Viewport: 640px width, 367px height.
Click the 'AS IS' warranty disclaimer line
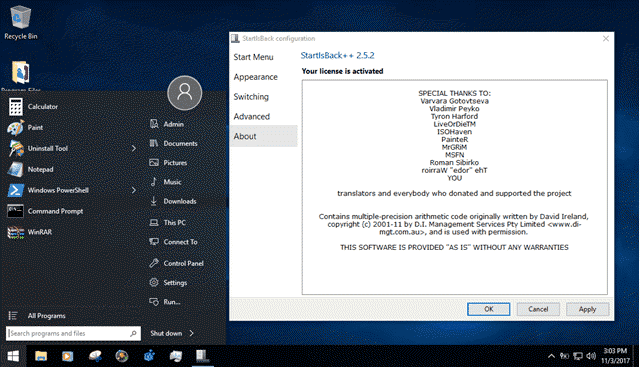tap(454, 247)
